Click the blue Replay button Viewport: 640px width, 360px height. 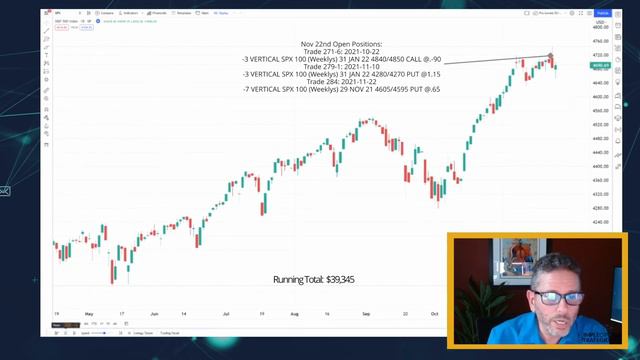click(221, 13)
